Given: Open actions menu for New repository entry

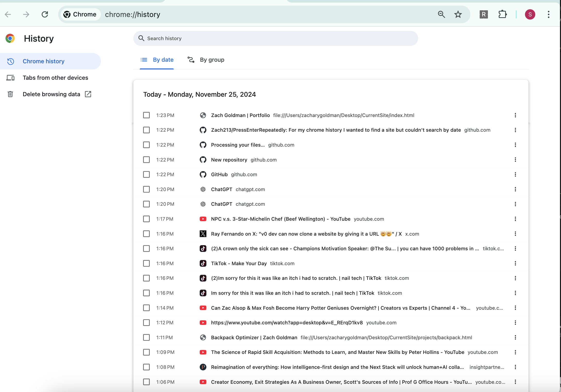Looking at the screenshot, I should click(x=515, y=160).
